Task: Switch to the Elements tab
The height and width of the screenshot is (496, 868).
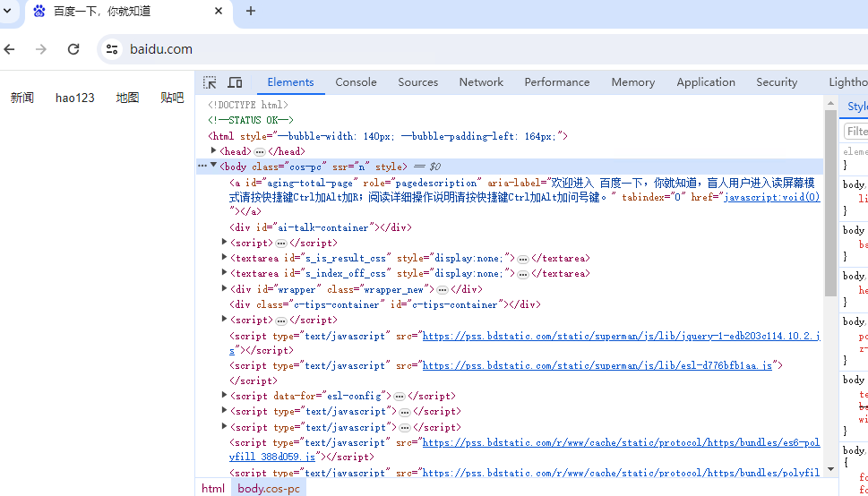Action: point(290,82)
